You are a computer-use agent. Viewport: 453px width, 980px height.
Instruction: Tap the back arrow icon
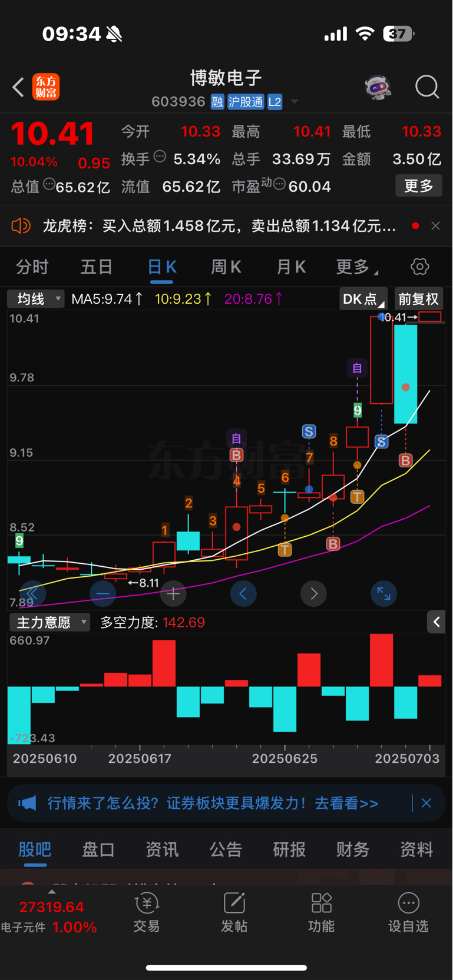tap(19, 87)
